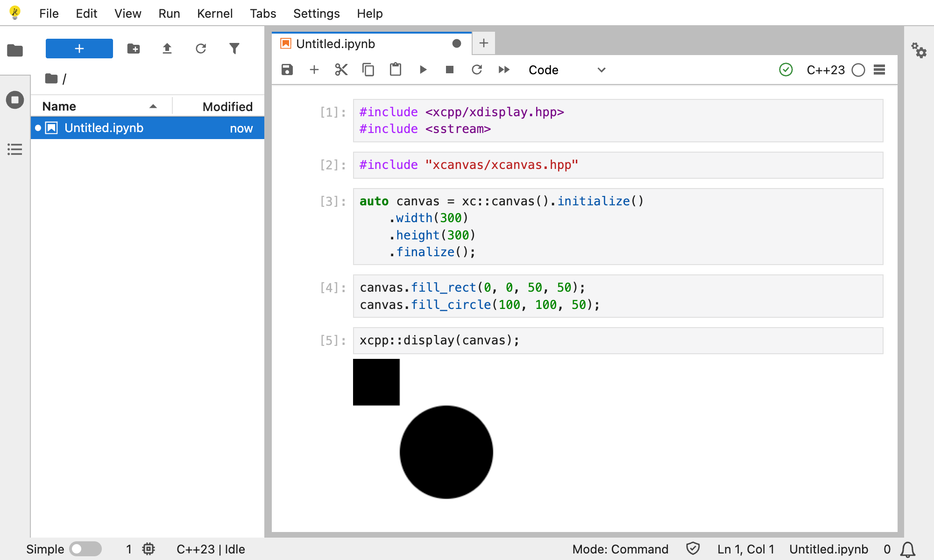Click the [5]: cell prompt
This screenshot has width=934, height=560.
333,341
